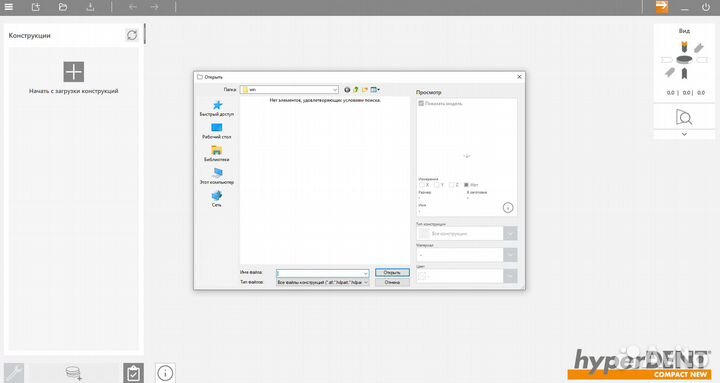Click the up one level folder icon
Image resolution: width=720 pixels, height=383 pixels.
click(356, 90)
